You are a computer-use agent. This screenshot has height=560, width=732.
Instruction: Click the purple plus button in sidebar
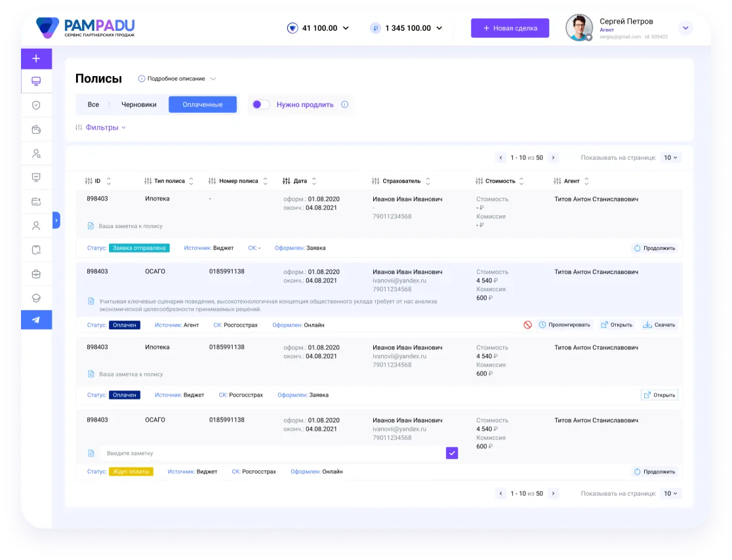tap(36, 58)
